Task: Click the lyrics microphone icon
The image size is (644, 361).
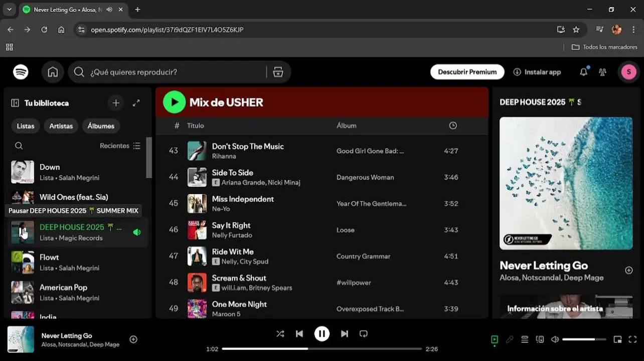Action: point(510,339)
